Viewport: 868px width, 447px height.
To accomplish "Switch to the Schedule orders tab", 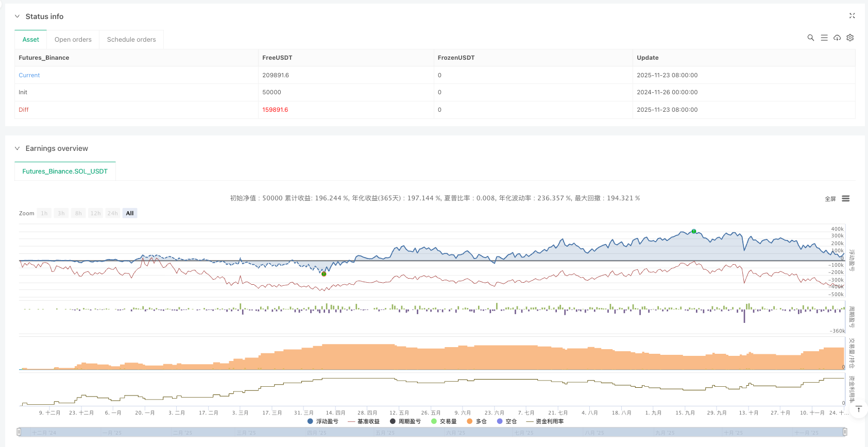I will tap(131, 40).
